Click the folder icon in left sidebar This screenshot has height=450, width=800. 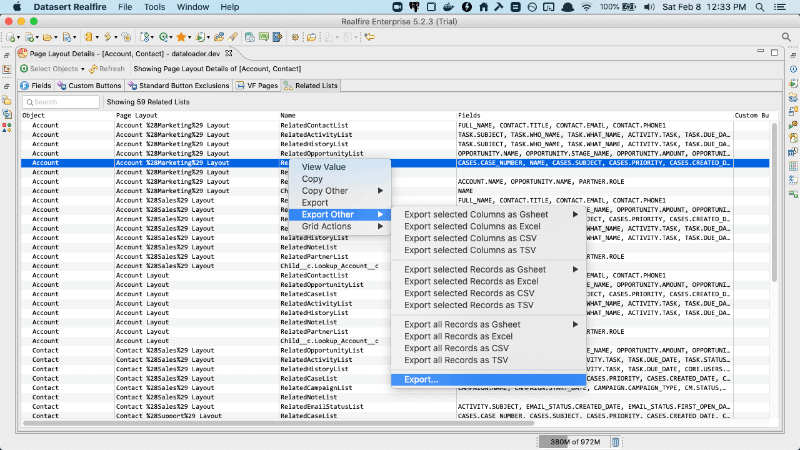tap(7, 100)
